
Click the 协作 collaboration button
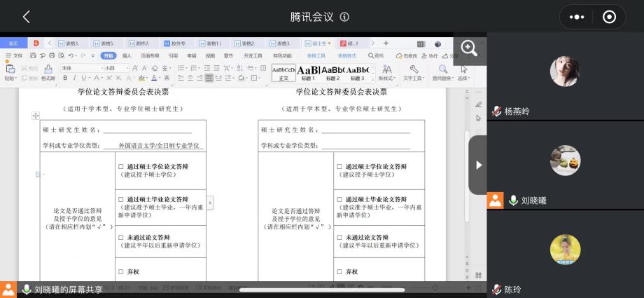pos(431,55)
